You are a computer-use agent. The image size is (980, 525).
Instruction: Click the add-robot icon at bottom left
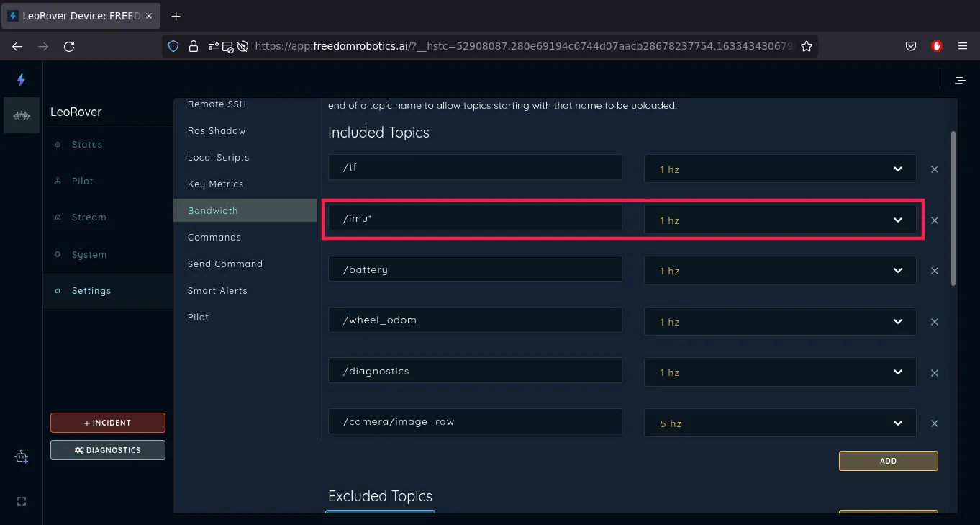point(22,457)
